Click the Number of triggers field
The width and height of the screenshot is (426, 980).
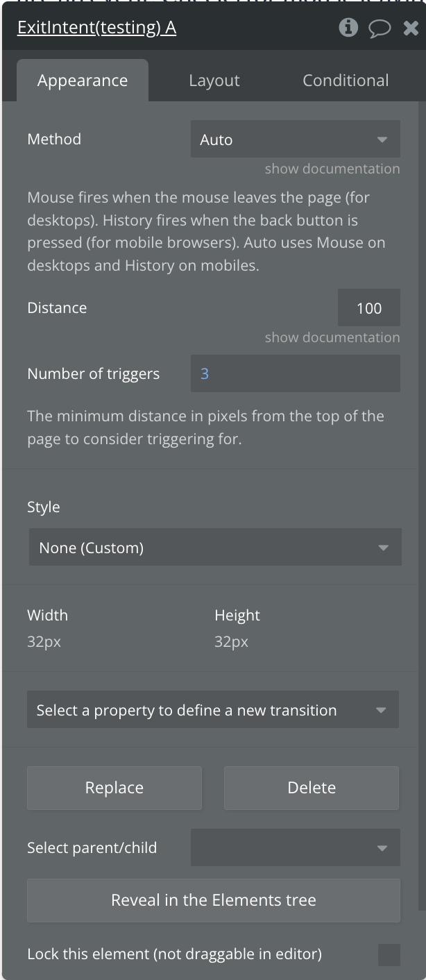tap(295, 374)
